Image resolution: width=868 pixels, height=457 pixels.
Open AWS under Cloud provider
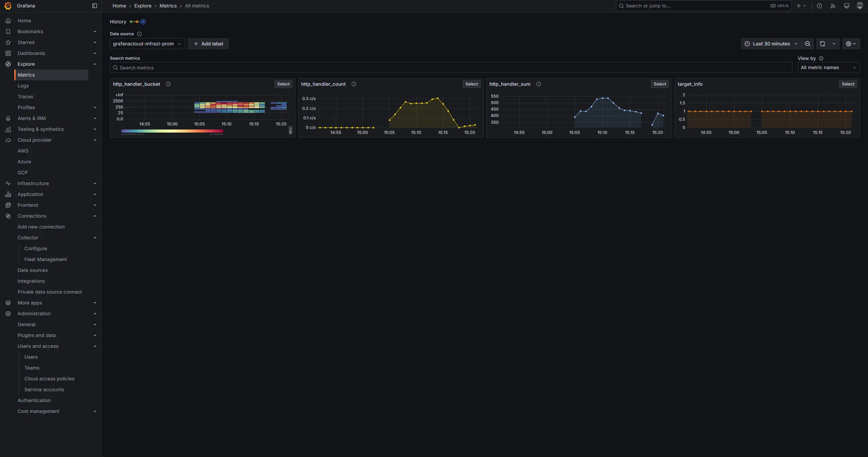[x=23, y=151]
